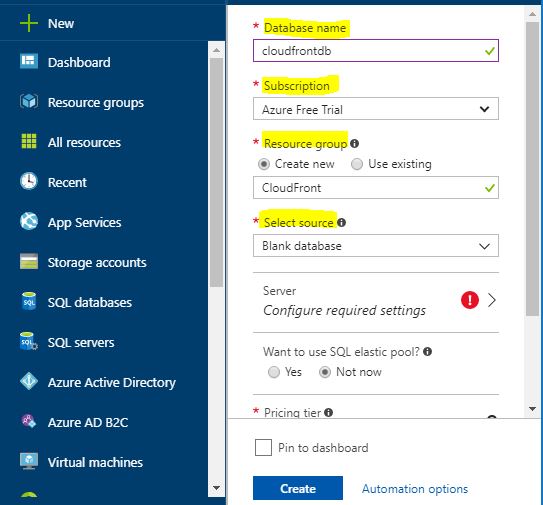543x505 pixels.
Task: Click the Azure Active Directory icon
Action: click(x=29, y=381)
